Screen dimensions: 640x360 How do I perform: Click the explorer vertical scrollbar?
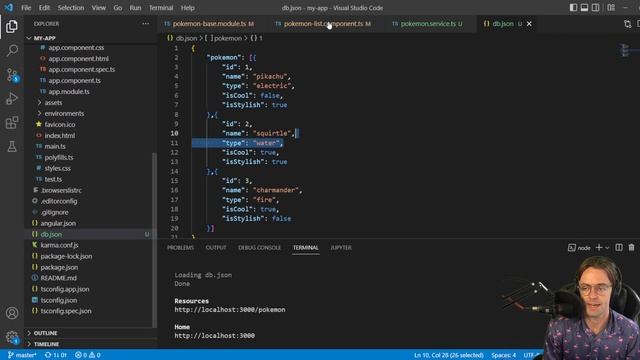[x=154, y=240]
